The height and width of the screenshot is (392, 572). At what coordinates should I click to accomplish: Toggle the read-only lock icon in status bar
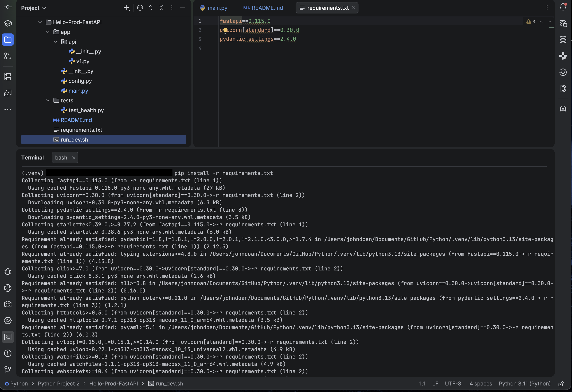[x=561, y=384]
